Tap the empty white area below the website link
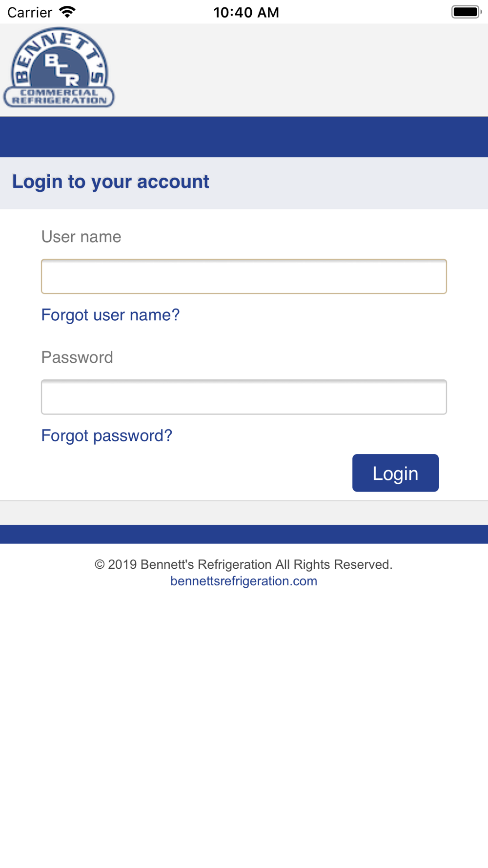Image resolution: width=488 pixels, height=868 pixels. click(244, 723)
